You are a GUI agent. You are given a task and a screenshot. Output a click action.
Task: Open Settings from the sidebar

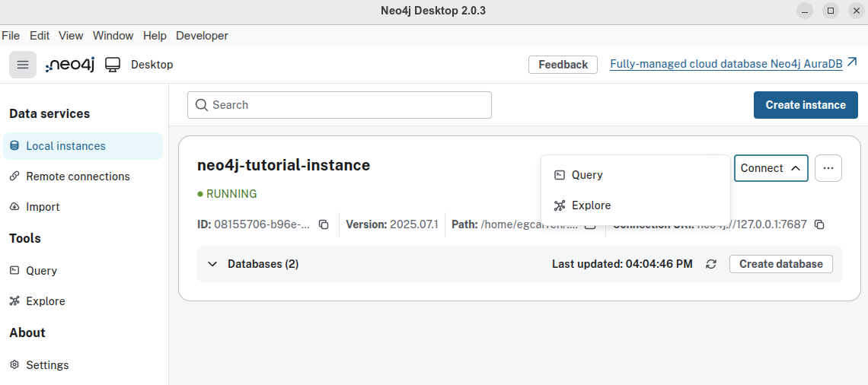(47, 365)
